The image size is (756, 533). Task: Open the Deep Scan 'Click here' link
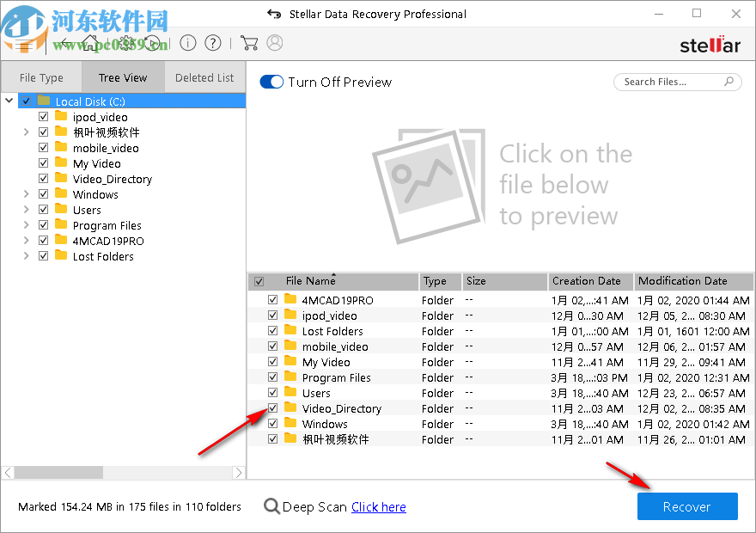(x=378, y=506)
